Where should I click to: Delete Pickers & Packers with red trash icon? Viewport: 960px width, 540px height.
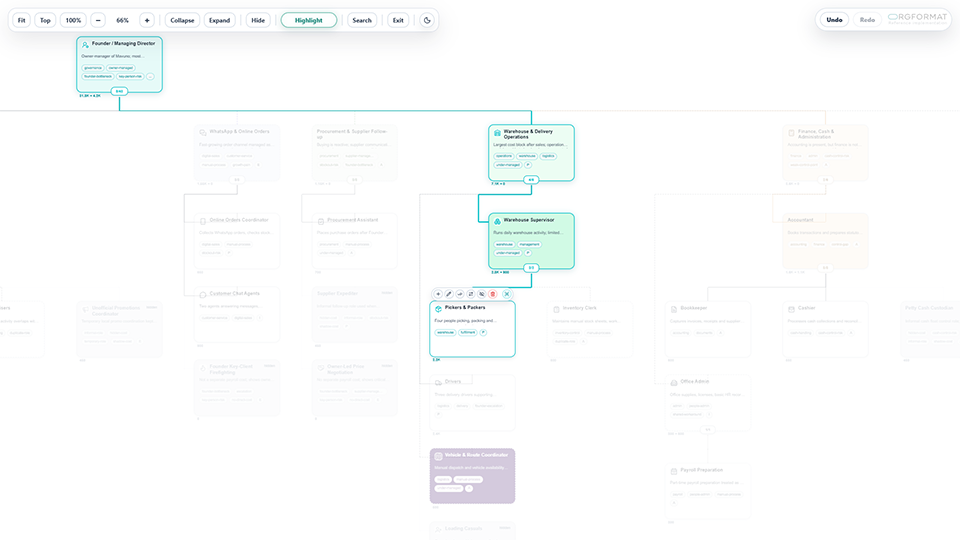tap(493, 294)
